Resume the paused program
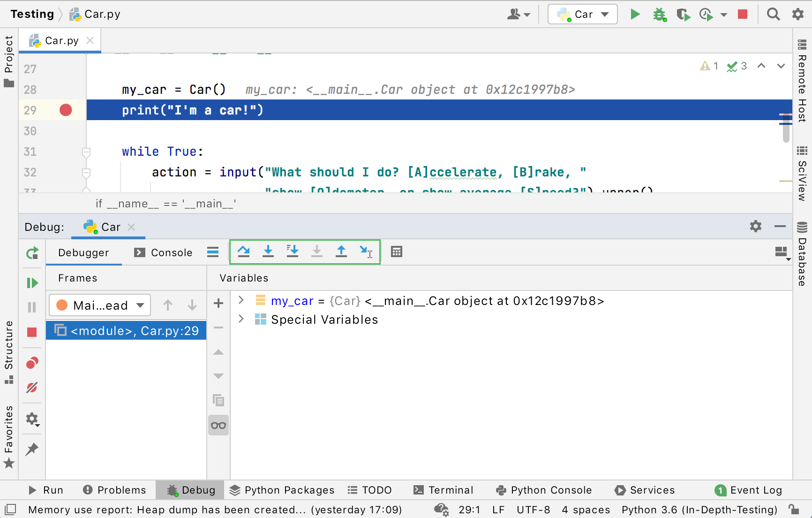Viewport: 812px width, 518px height. 32,282
